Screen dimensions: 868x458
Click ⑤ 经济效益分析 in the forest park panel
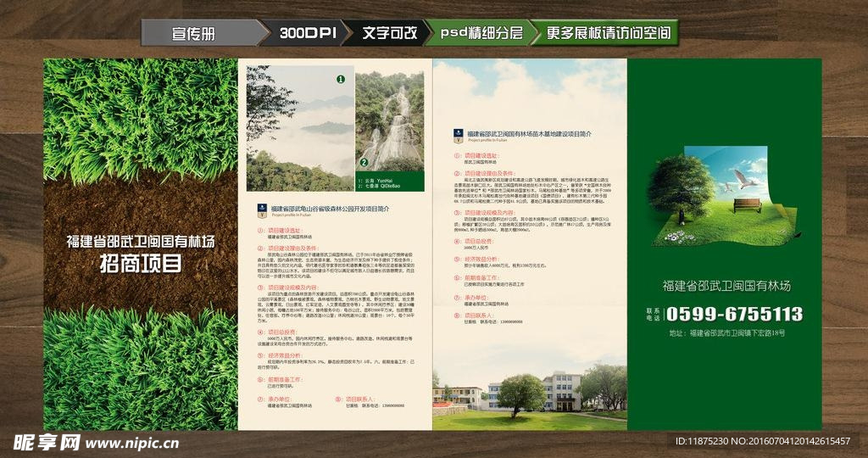point(280,355)
